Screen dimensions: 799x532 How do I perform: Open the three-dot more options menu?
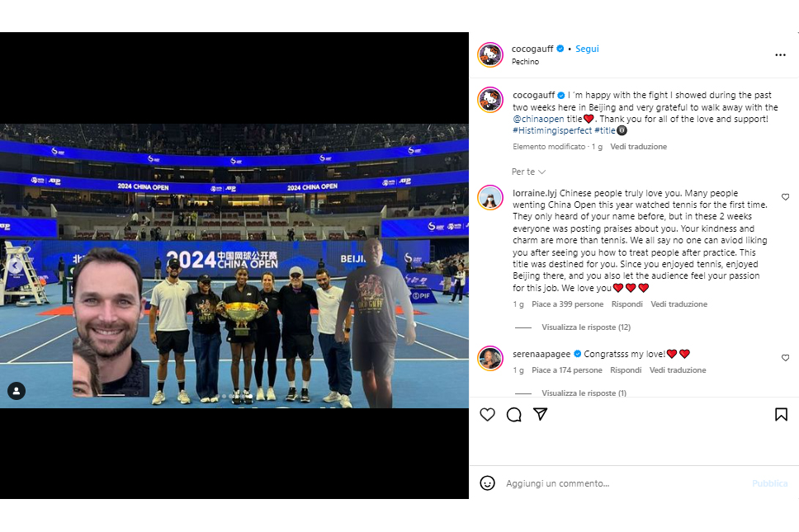[780, 55]
